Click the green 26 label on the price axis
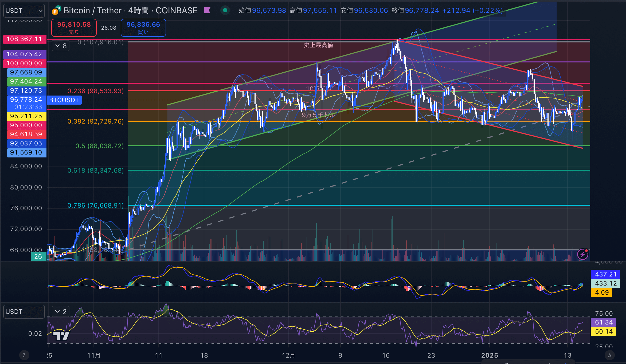626x364 pixels. point(38,256)
